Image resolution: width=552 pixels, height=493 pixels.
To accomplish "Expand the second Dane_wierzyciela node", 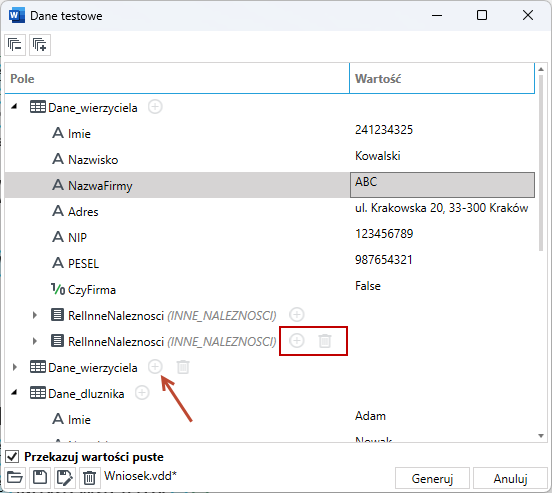I will [x=14, y=367].
